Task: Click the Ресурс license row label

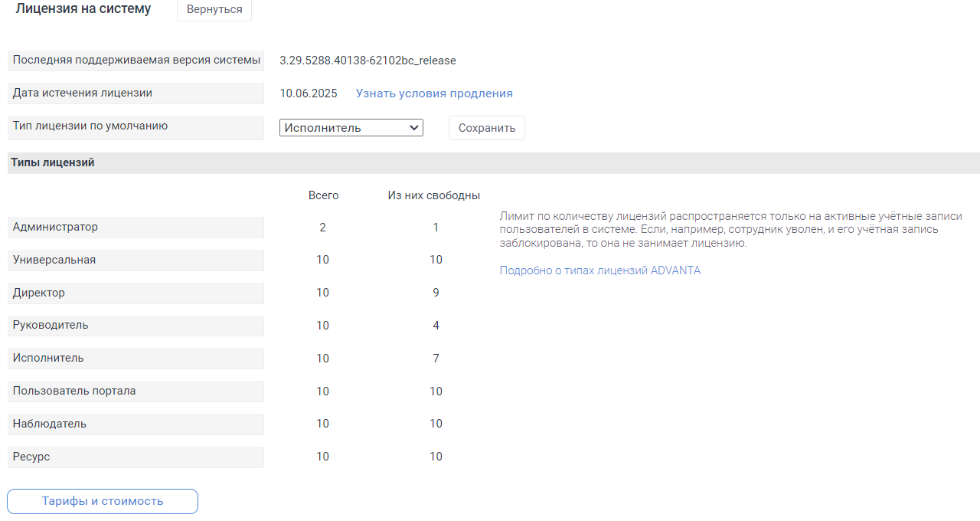Action: [x=31, y=457]
